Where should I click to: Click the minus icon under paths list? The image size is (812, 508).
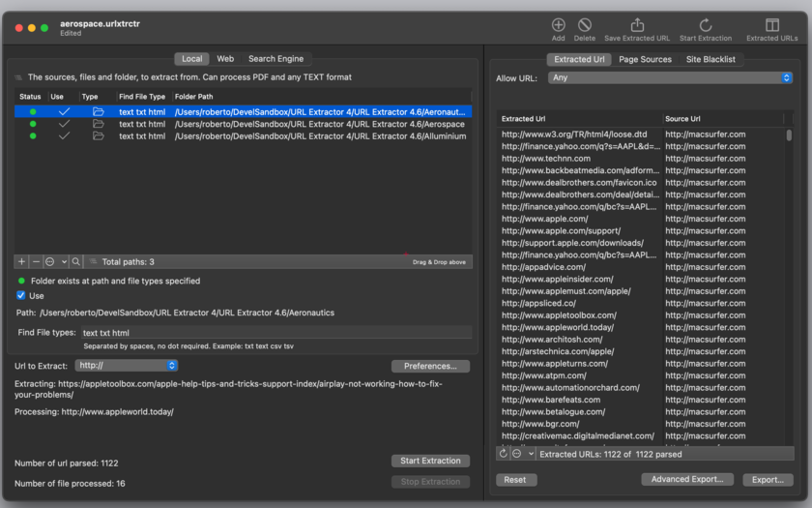(36, 262)
